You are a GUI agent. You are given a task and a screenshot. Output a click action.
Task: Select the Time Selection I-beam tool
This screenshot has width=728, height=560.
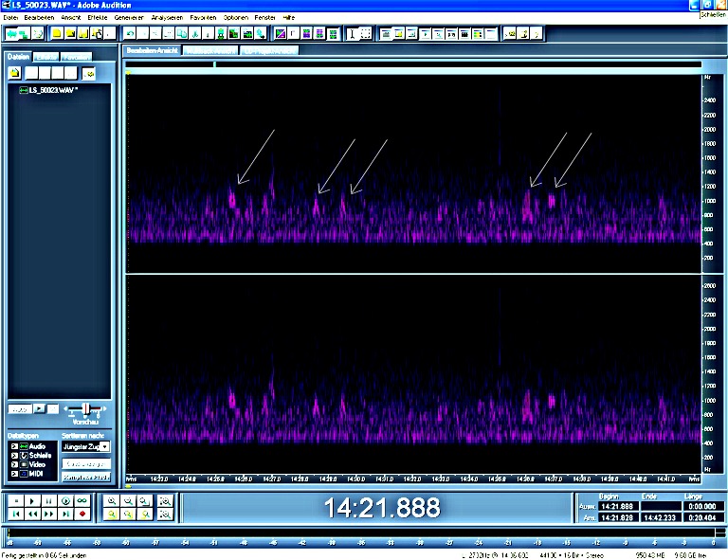click(x=353, y=34)
